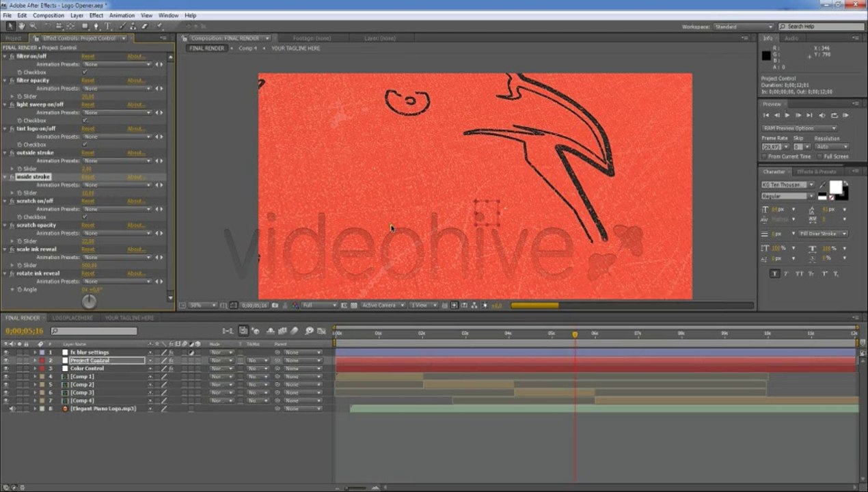Mute audio of Elegant Piano Logo.mp3 layer
The image size is (868, 492).
tap(12, 409)
